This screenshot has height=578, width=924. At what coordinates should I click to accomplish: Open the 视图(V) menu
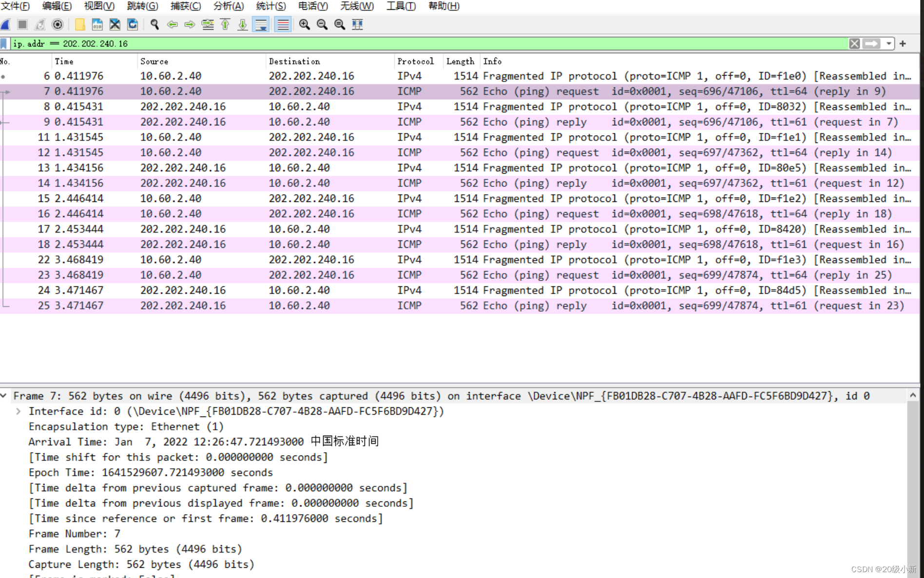[99, 6]
